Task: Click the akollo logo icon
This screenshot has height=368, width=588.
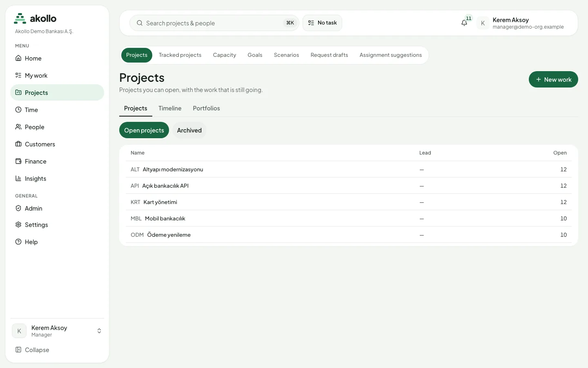Action: [x=20, y=18]
